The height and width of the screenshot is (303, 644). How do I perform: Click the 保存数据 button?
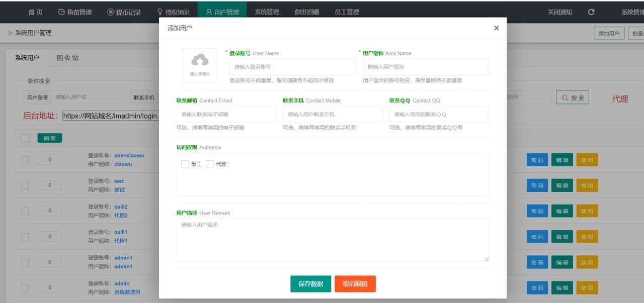point(310,283)
